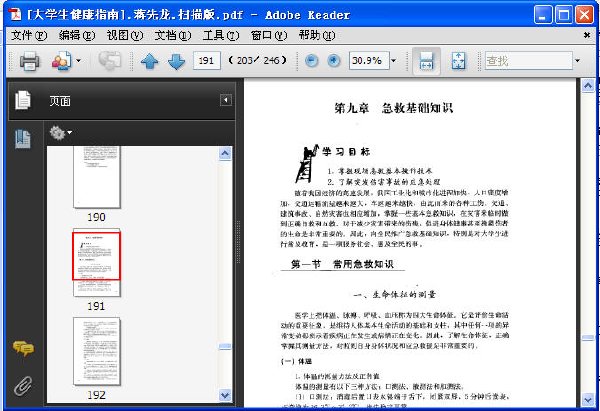Click the page number field showing 191

pyautogui.click(x=207, y=60)
